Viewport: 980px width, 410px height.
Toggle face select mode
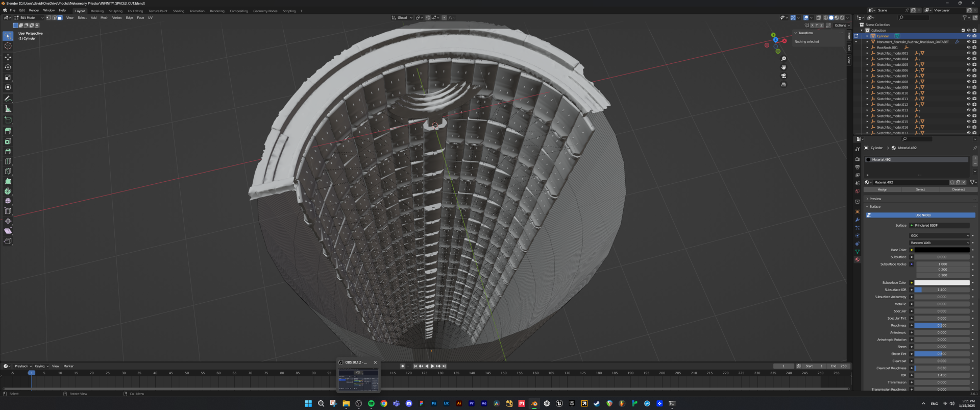point(60,18)
